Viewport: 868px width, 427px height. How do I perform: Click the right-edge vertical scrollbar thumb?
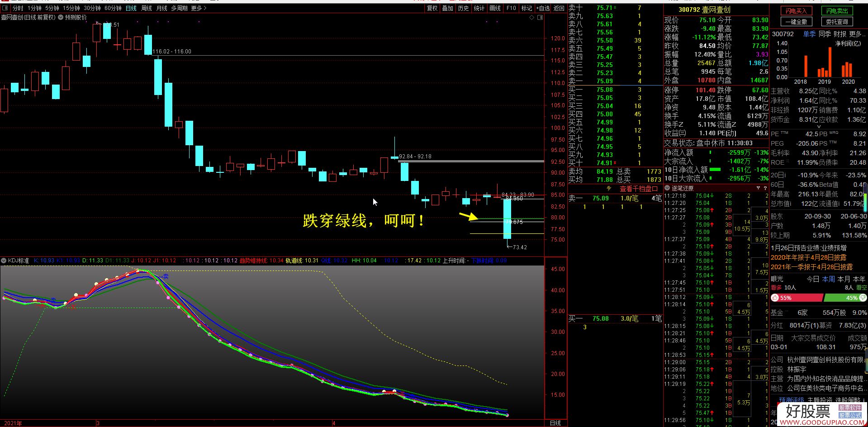865,196
